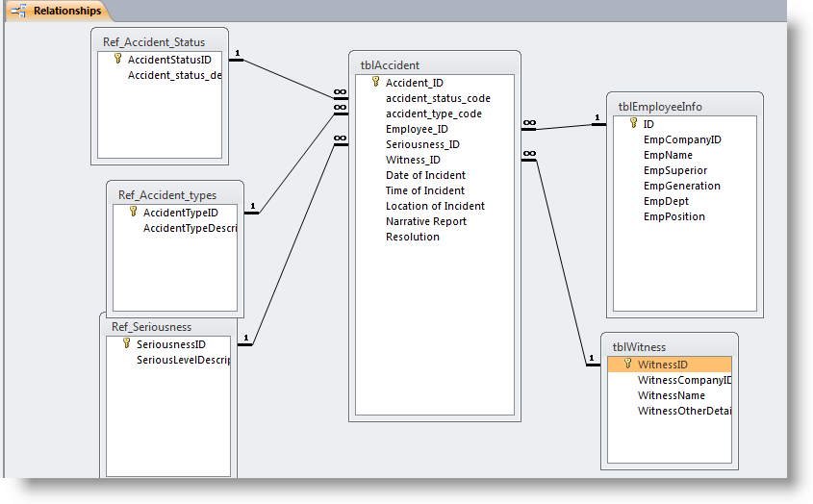Click the Relationships tab icon
The width and height of the screenshot is (813, 504).
[x=19, y=11]
